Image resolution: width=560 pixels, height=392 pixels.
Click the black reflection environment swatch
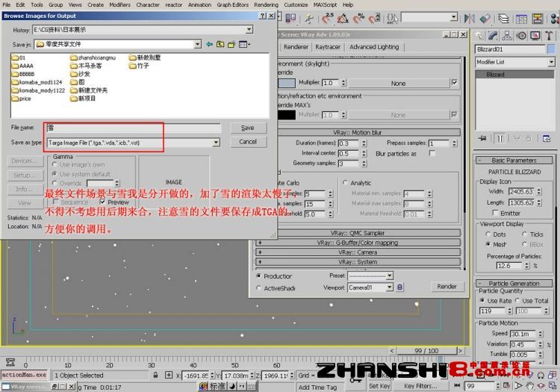[287, 114]
